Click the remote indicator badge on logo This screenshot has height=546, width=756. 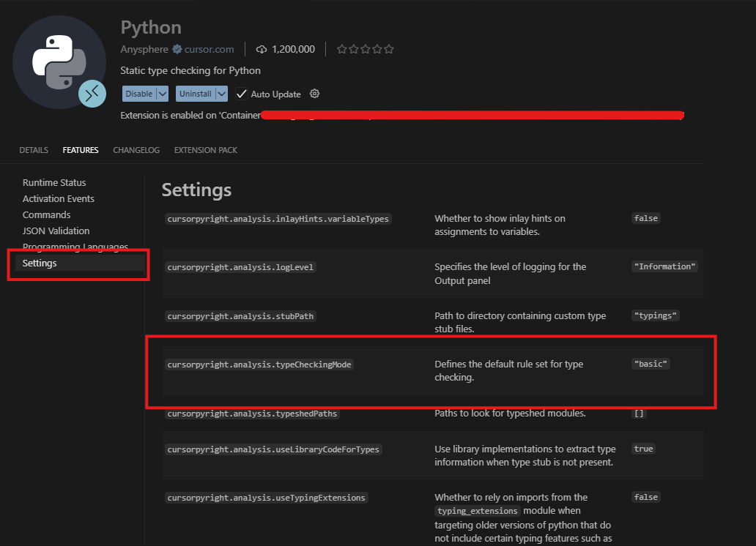coord(92,94)
